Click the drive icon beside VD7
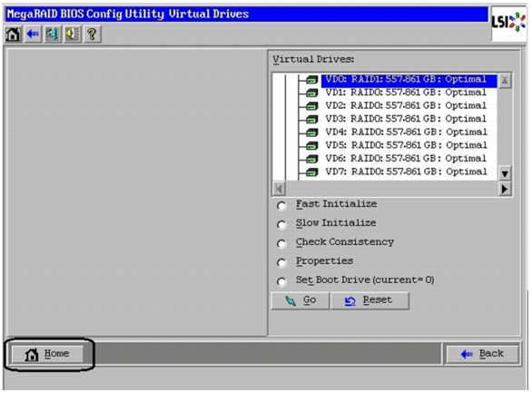532x402 pixels. (311, 172)
